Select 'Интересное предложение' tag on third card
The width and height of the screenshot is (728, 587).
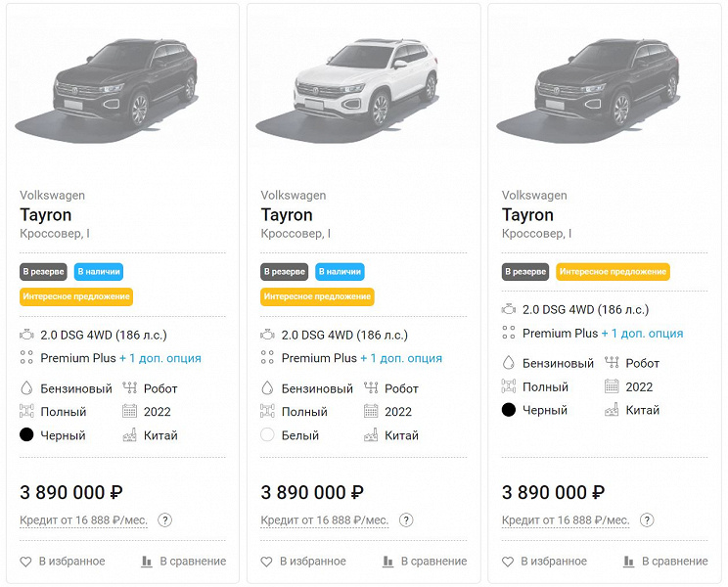(x=613, y=272)
